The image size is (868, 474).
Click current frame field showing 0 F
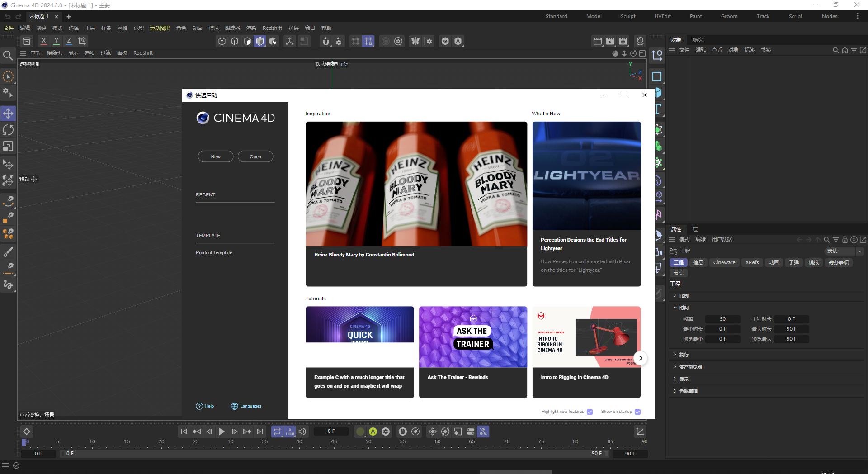331,431
